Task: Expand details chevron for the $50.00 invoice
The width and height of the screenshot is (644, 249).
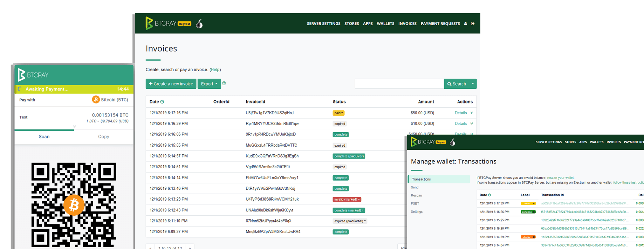Action: (472, 113)
